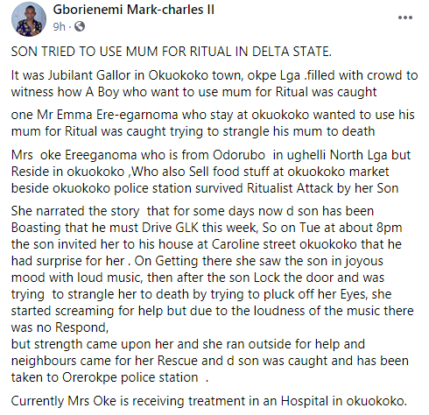Click the paragraph beginning Mrs oke Ereeganoma
The width and height of the screenshot is (429, 415).
tap(211, 171)
